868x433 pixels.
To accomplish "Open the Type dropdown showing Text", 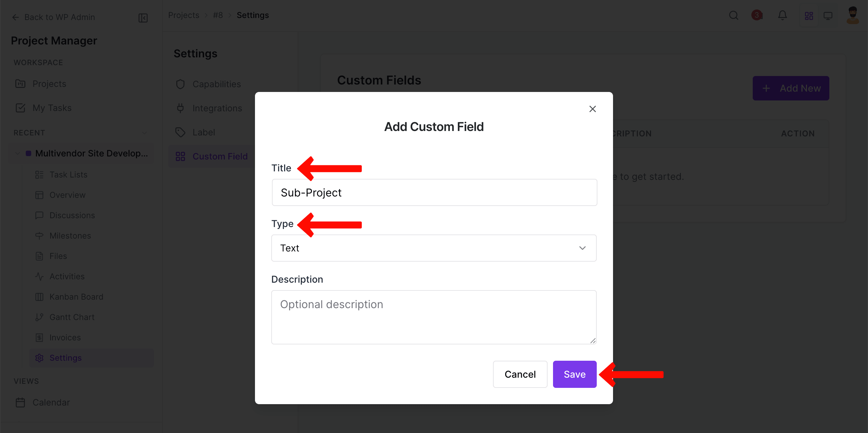I will (x=434, y=248).
